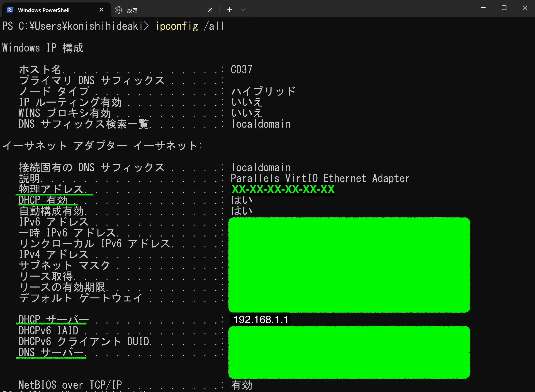Click the underlined DNS サーバー label
This screenshot has height=392, width=535.
[51, 352]
